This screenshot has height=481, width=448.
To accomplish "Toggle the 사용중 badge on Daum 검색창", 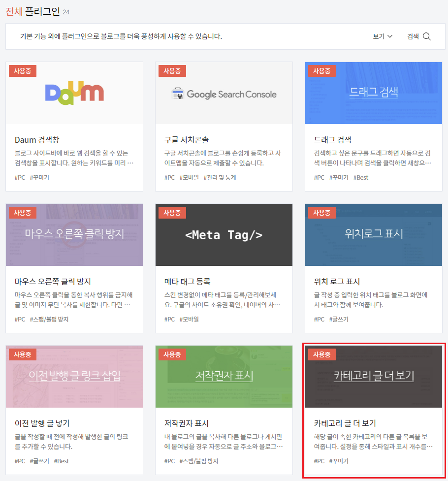I will point(22,70).
